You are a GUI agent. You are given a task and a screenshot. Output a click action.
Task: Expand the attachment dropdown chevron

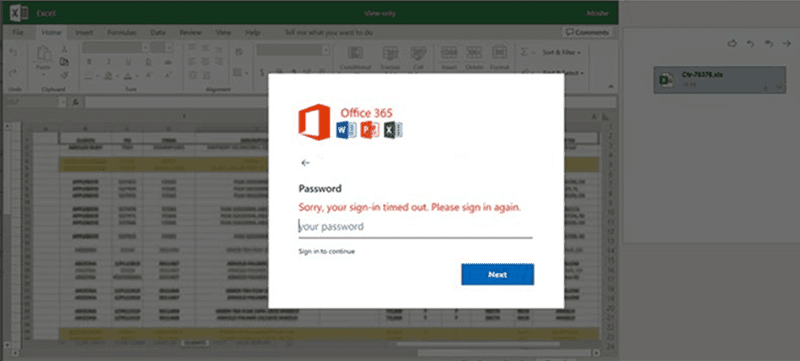tap(780, 87)
